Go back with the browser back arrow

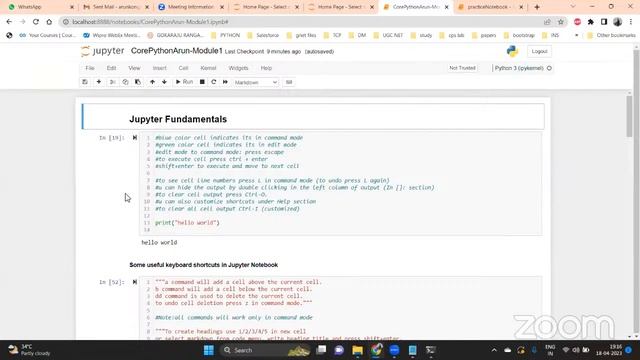9,22
